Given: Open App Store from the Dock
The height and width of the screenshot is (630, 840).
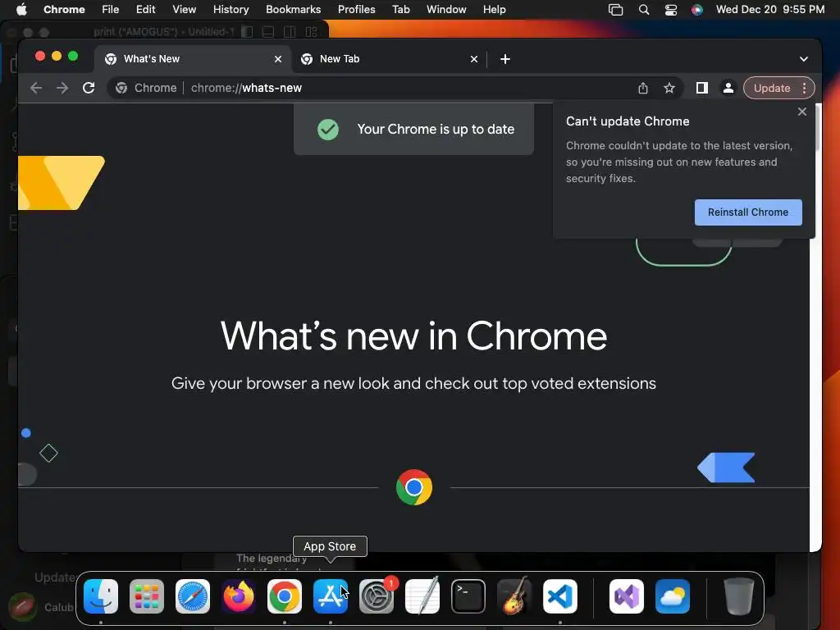Looking at the screenshot, I should [331, 596].
